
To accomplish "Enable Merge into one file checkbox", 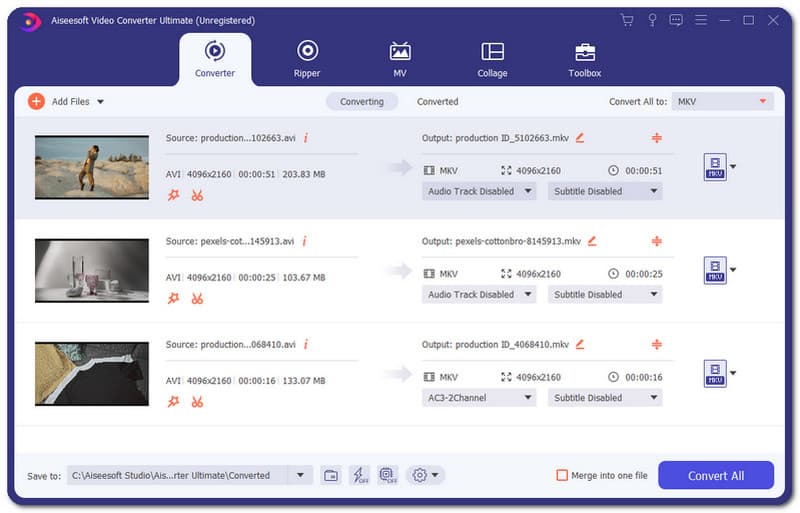I will 562,475.
